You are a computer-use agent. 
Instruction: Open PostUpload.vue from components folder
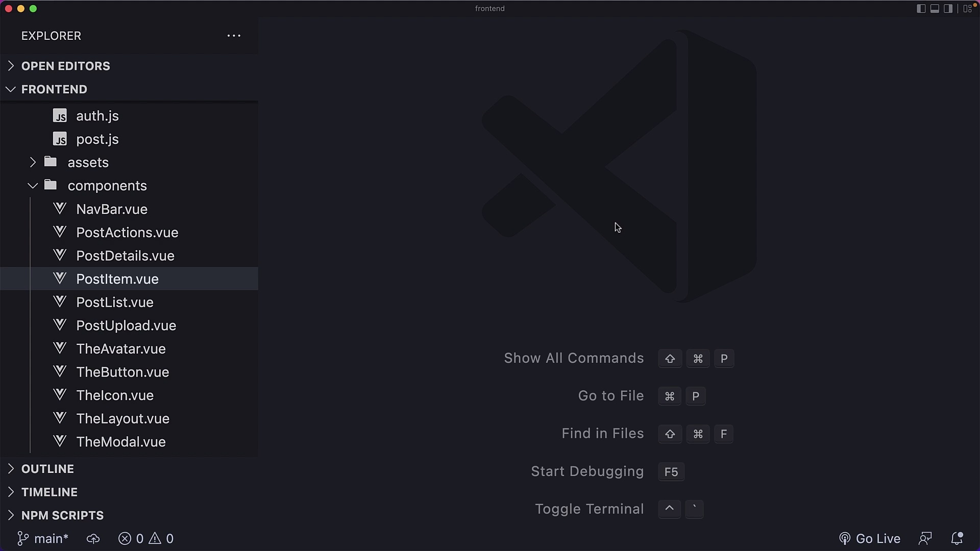point(126,325)
